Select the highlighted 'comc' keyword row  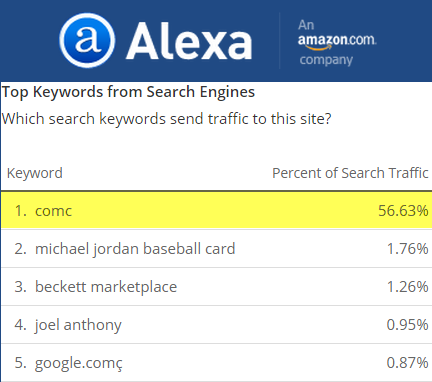[x=216, y=211]
